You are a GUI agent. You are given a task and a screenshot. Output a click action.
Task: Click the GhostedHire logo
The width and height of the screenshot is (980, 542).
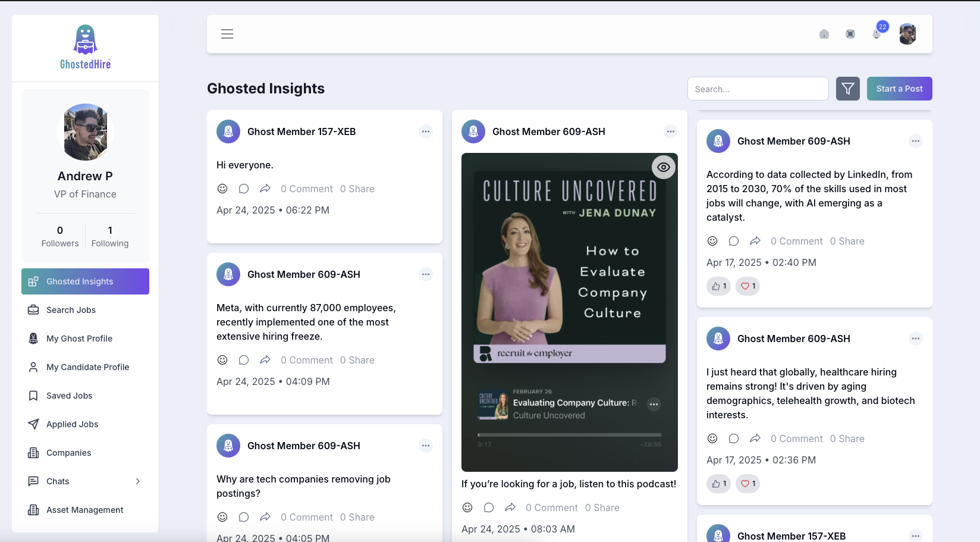[85, 47]
